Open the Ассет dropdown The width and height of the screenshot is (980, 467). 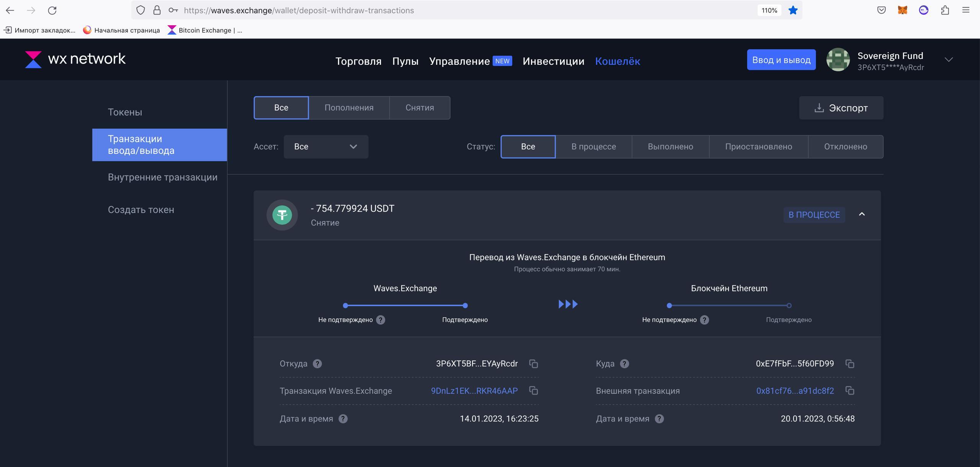pyautogui.click(x=326, y=147)
